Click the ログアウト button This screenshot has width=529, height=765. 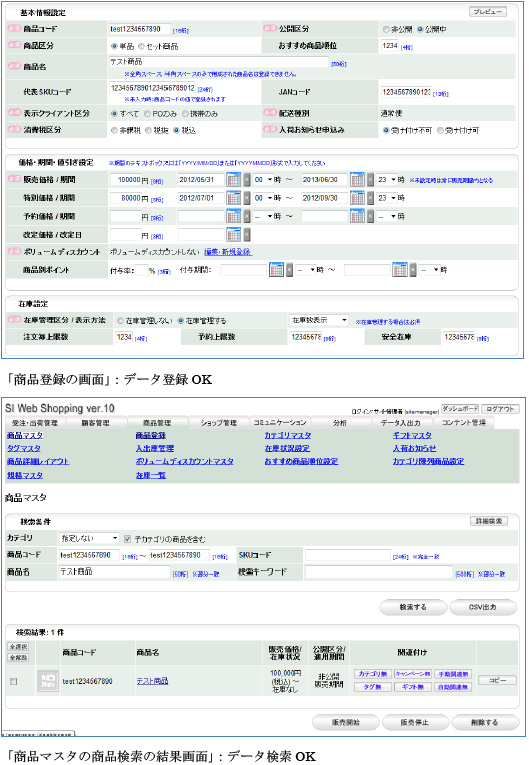tap(500, 409)
